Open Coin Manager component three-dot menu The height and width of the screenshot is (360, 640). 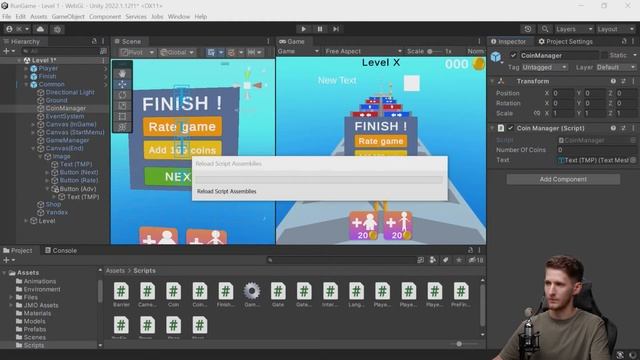click(x=633, y=128)
